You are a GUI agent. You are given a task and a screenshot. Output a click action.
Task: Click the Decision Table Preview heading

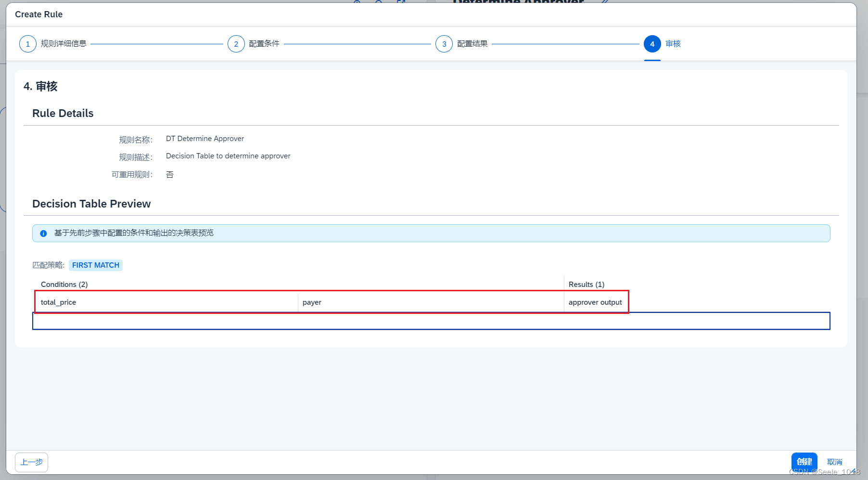91,204
